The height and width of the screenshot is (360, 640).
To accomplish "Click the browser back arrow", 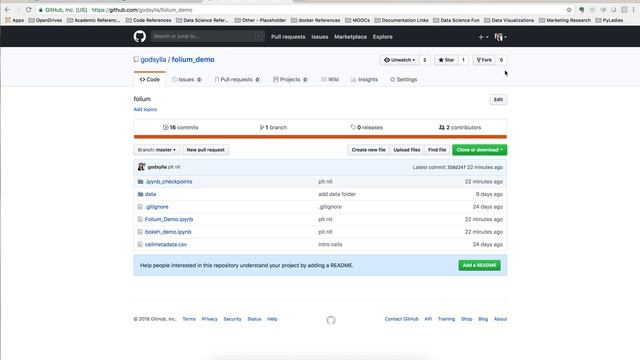I will tap(7, 9).
